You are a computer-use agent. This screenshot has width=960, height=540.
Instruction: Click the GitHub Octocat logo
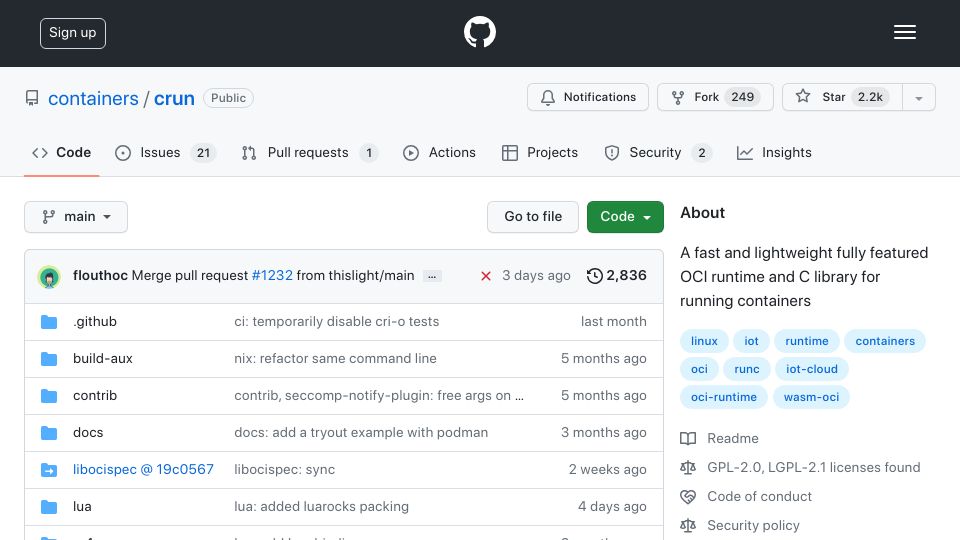coord(479,32)
